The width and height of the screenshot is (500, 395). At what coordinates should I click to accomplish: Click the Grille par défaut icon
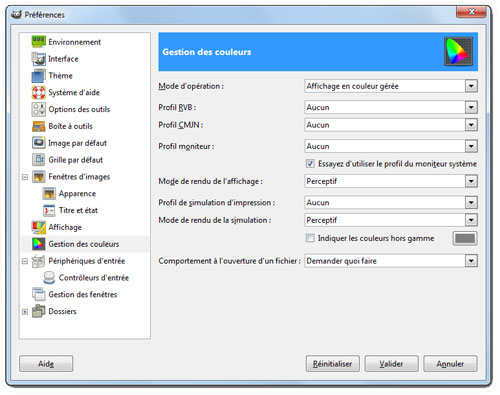pyautogui.click(x=39, y=160)
